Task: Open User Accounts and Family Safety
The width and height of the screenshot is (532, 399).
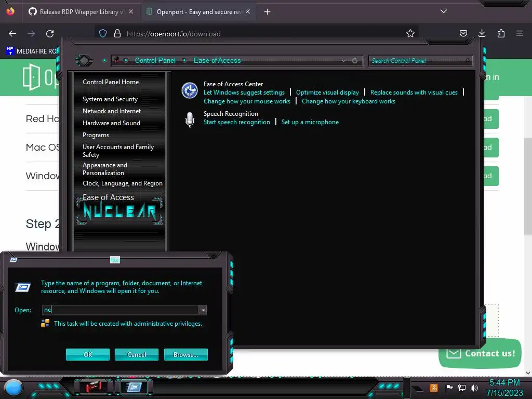Action: coord(118,151)
